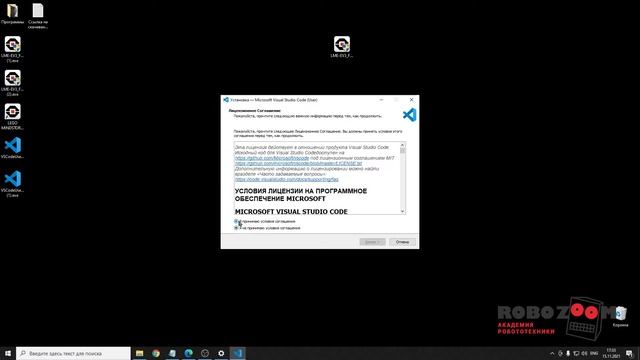Open the taskbar clock and date
Screen dimensions: 640x360
tap(611, 353)
